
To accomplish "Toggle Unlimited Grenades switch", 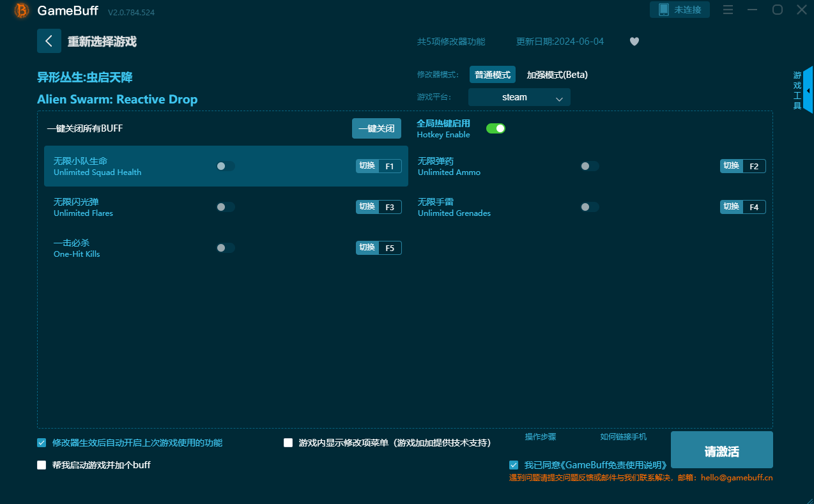I will coord(589,207).
